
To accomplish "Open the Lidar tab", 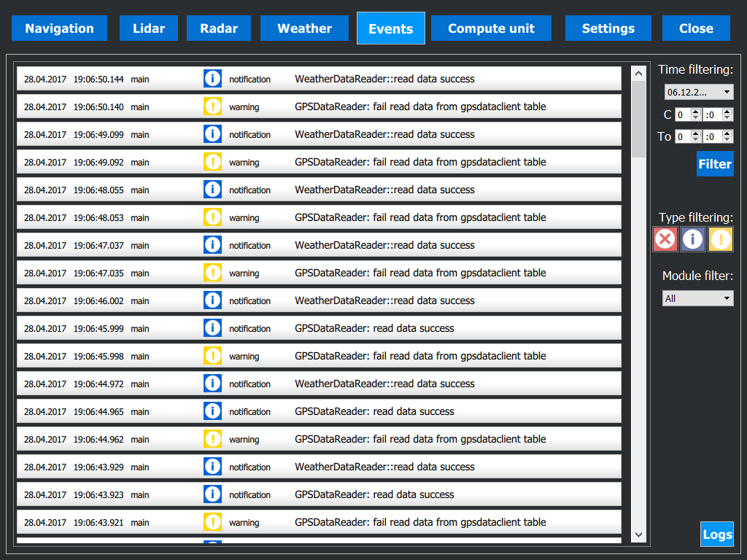I will (x=149, y=28).
